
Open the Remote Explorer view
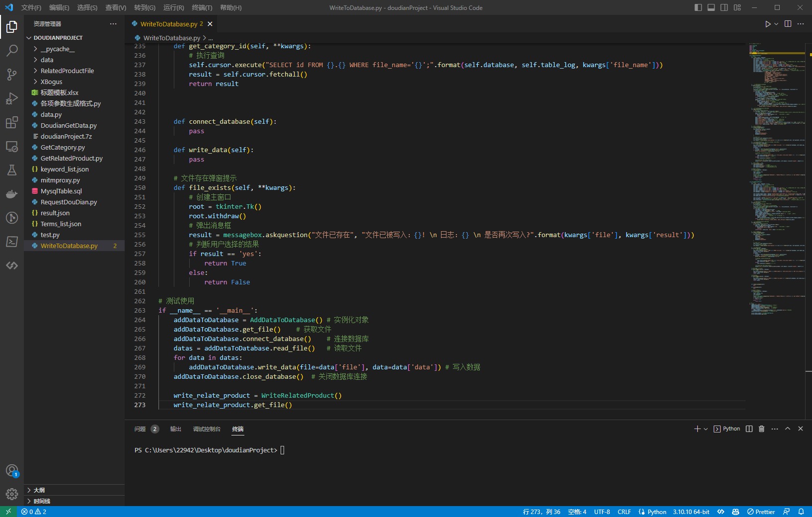[x=12, y=146]
